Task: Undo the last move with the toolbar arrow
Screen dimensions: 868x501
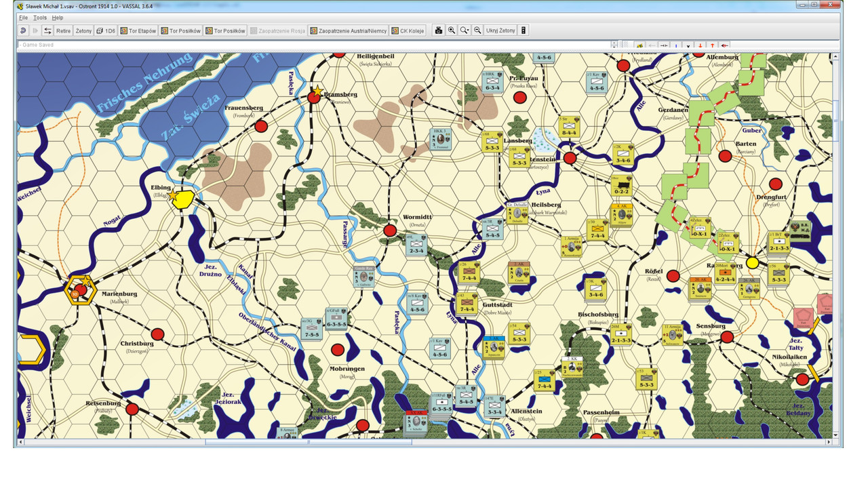Action: (23, 31)
